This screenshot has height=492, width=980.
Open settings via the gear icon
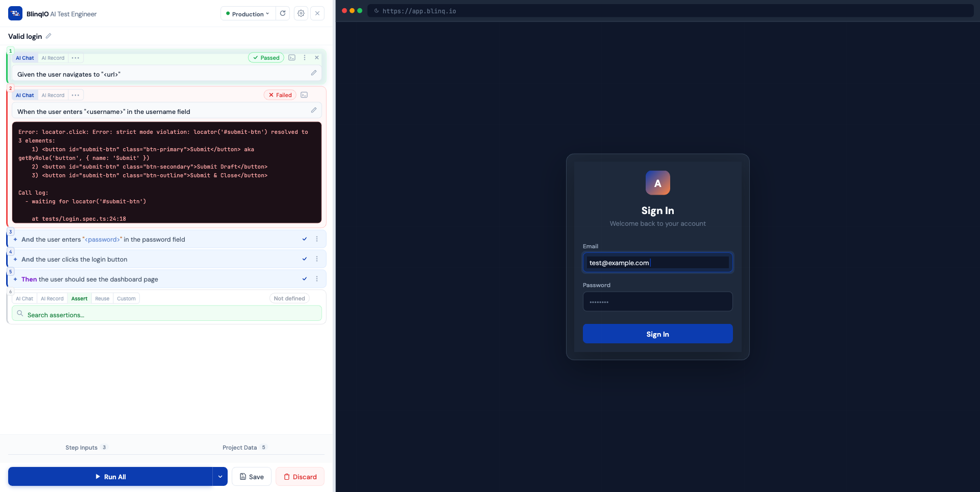coord(301,13)
